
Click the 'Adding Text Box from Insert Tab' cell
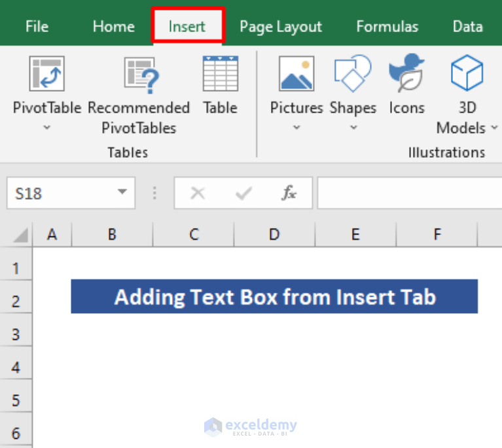274,297
